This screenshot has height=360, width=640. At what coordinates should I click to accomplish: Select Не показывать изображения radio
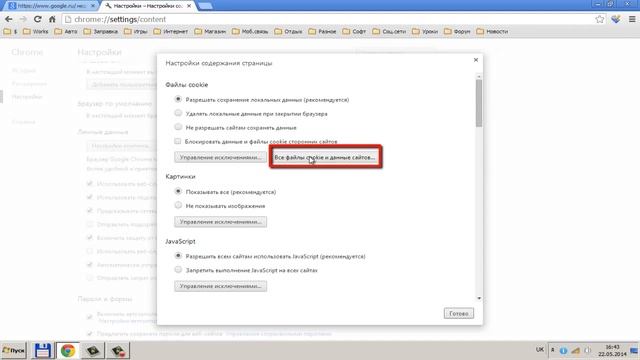pos(178,205)
